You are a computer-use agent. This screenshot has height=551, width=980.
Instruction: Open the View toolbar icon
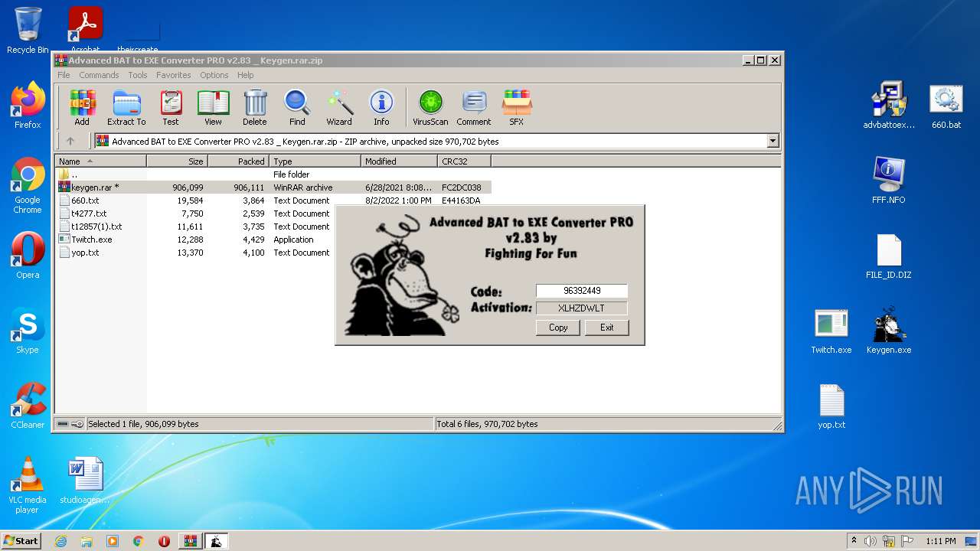click(x=213, y=107)
